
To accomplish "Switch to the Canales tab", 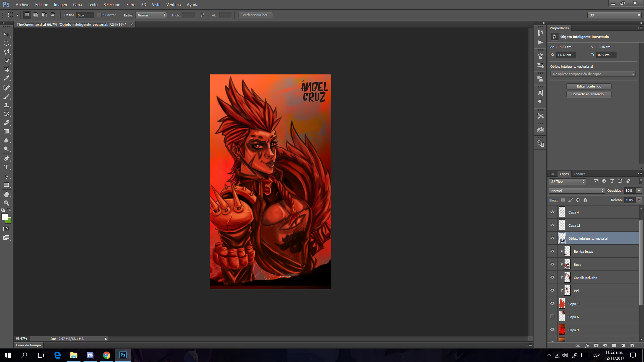I will point(579,174).
